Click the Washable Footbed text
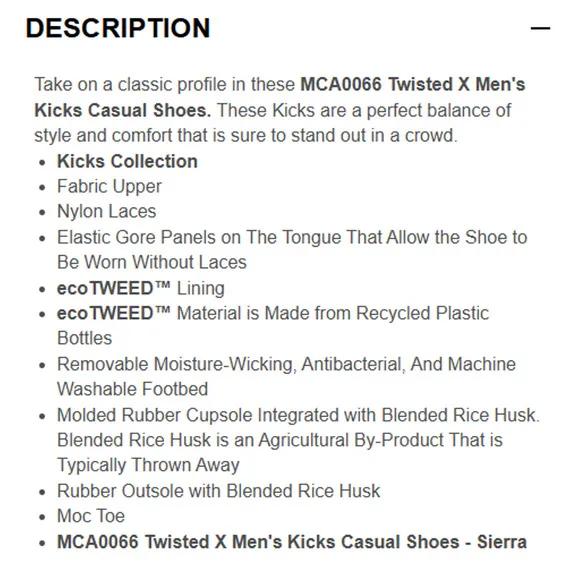The image size is (580, 580). 132,389
